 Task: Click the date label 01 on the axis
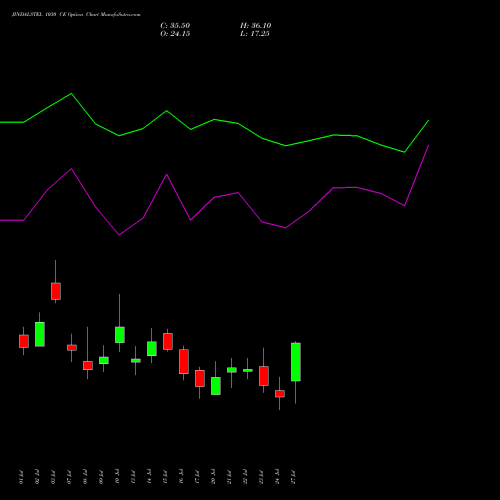coord(21,477)
